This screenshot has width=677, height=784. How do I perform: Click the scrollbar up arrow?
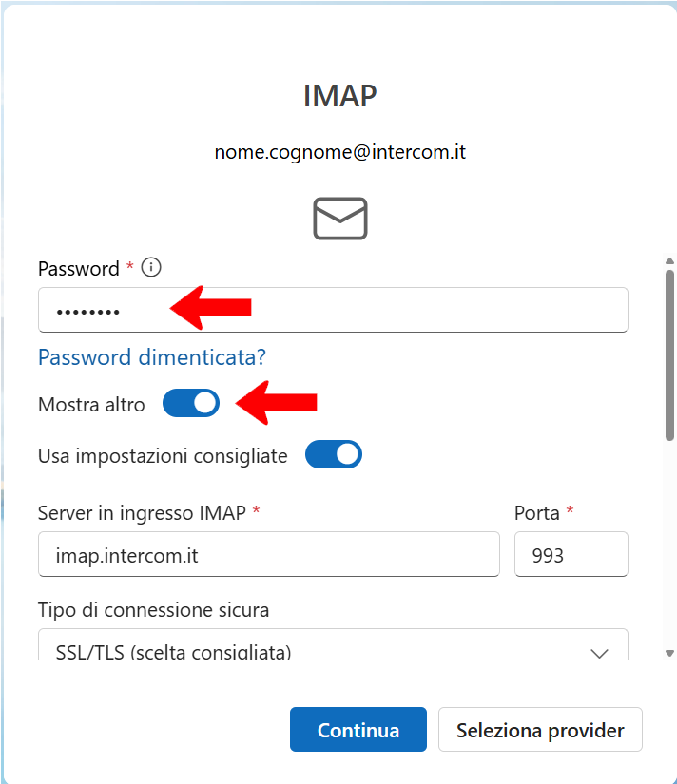click(x=669, y=259)
